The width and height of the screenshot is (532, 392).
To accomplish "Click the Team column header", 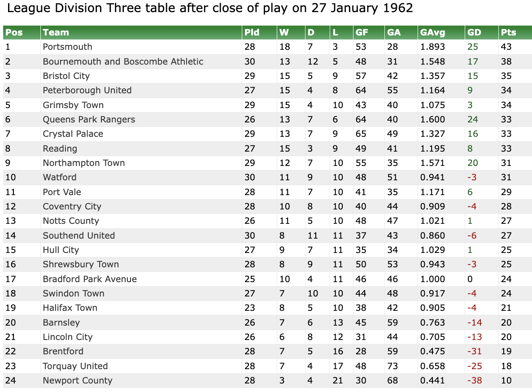I will (x=56, y=32).
